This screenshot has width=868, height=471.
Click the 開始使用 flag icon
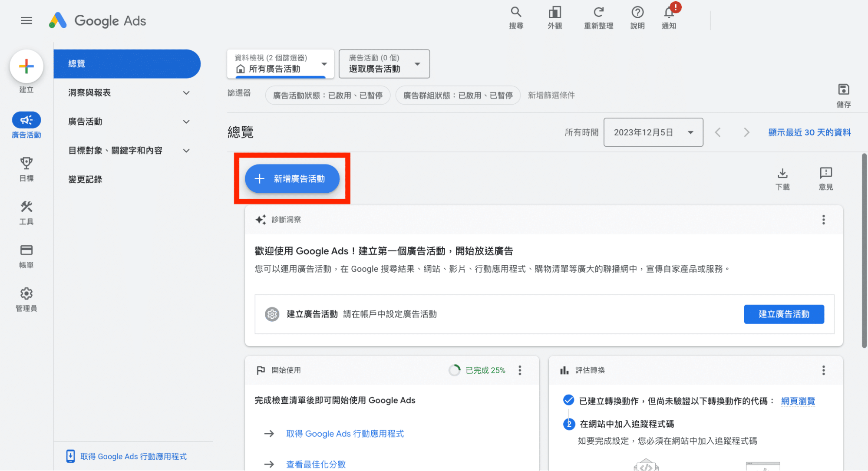261,370
